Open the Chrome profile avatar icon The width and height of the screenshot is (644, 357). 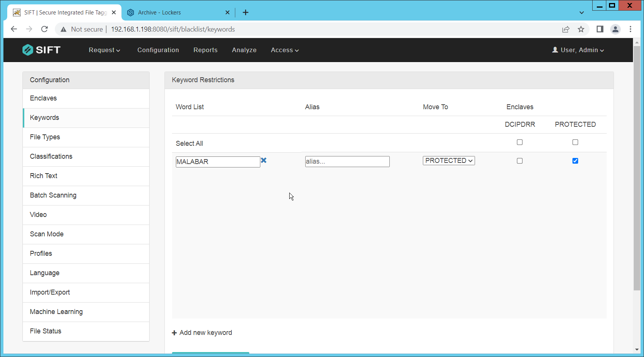pyautogui.click(x=615, y=29)
